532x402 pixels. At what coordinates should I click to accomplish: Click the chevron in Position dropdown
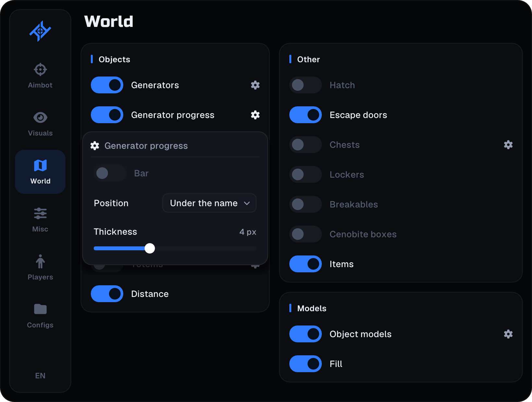point(247,203)
